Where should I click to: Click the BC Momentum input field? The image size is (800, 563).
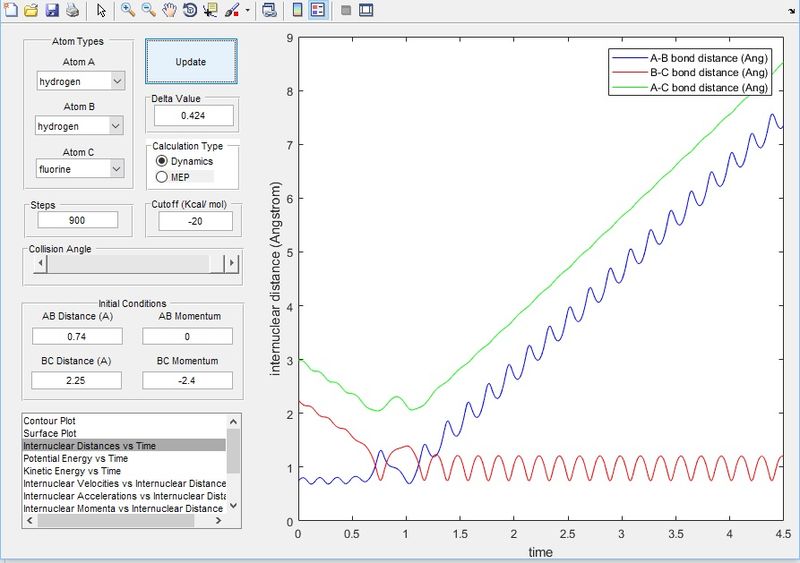point(187,380)
